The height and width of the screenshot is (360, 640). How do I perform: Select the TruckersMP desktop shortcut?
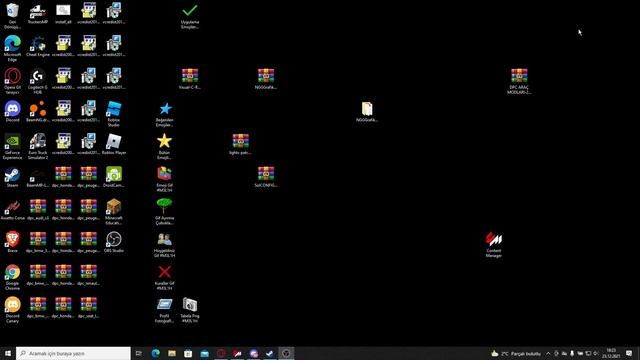[x=38, y=13]
